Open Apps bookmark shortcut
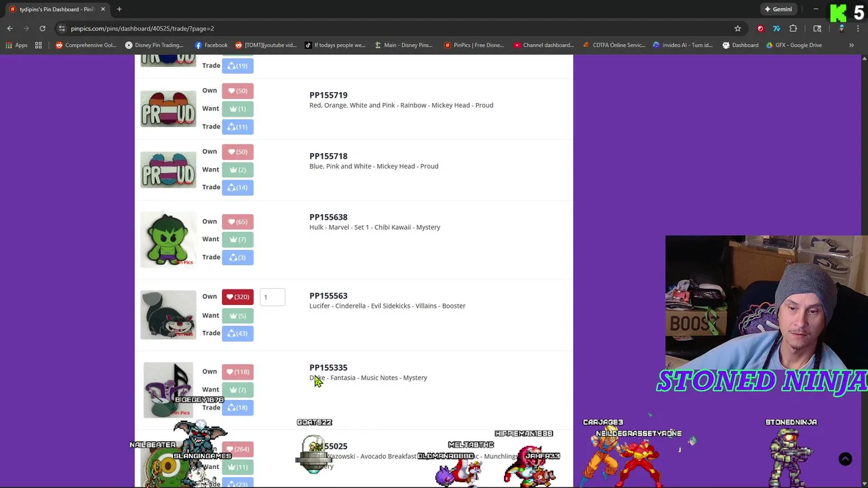This screenshot has width=868, height=488. (x=16, y=45)
